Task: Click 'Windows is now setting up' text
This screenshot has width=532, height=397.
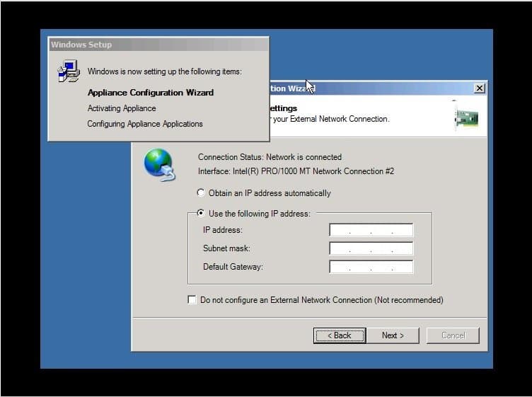Action: (x=165, y=71)
